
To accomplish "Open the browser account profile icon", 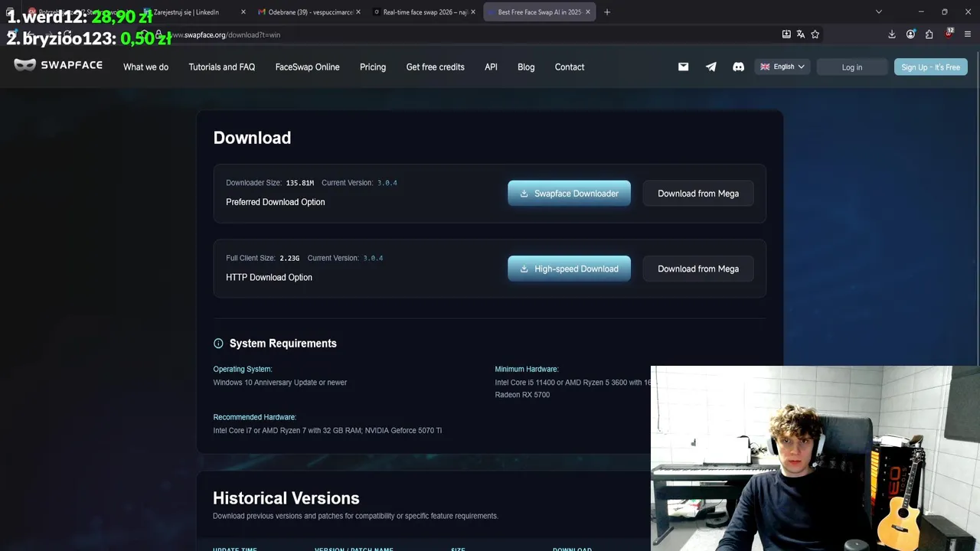I will 910,34.
